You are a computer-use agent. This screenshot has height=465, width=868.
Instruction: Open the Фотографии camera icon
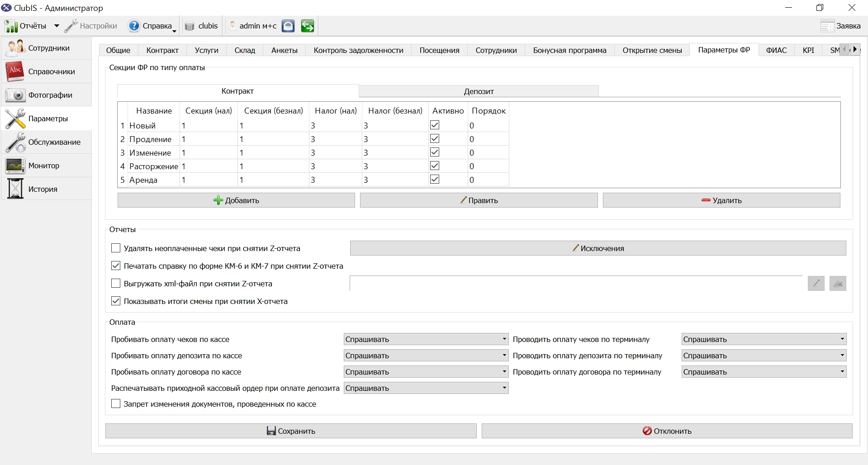[x=15, y=95]
